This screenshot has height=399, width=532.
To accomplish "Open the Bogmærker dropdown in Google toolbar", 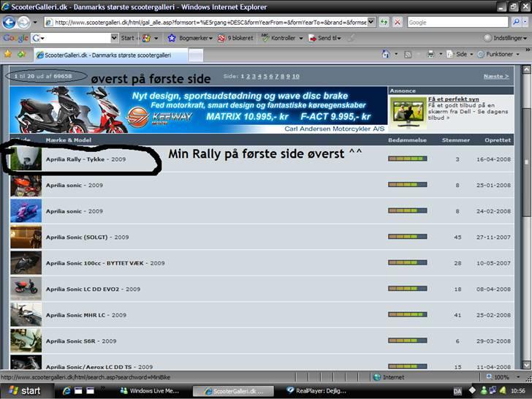I will pyautogui.click(x=194, y=38).
